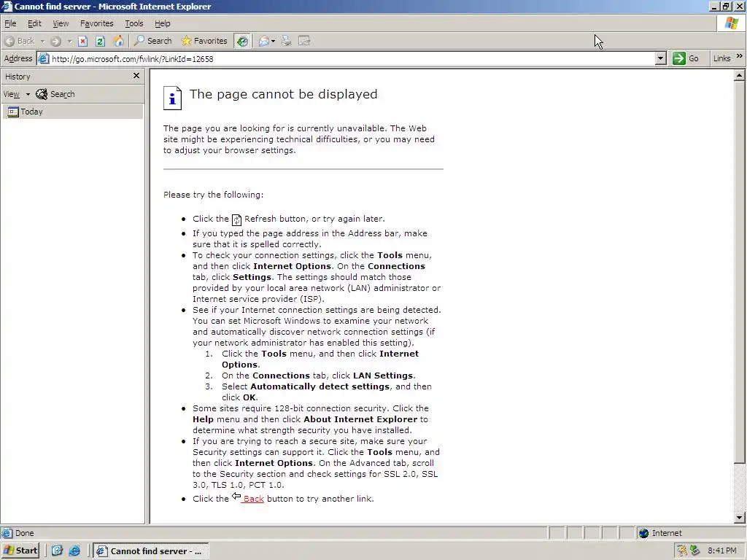This screenshot has height=560, width=747.
Task: Click Show Desktop quick launch icon
Action: coord(57,551)
